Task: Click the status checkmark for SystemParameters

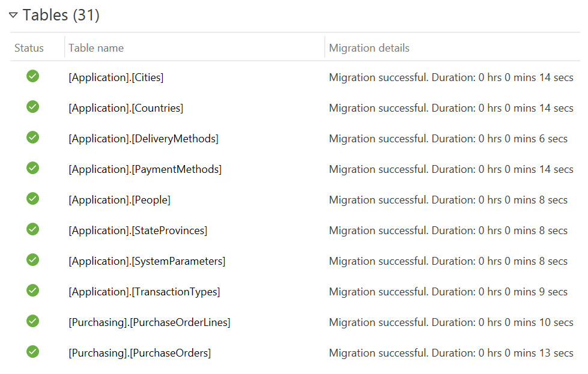Action: pyautogui.click(x=33, y=260)
